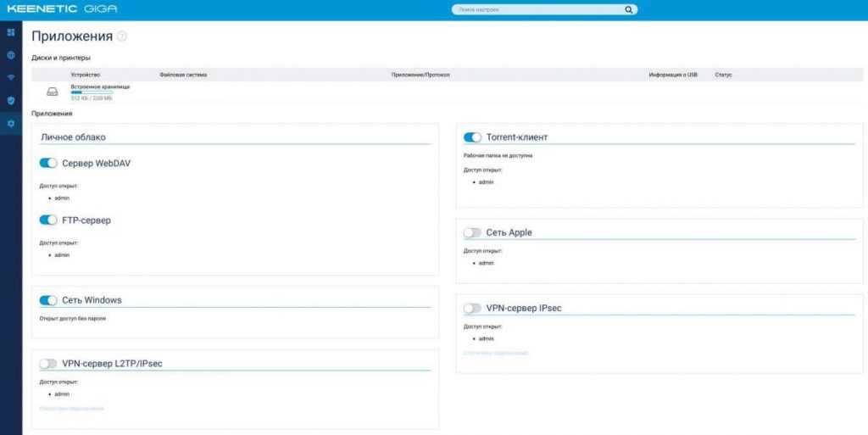Open the Internet globe icon in sidebar
Viewport: 868px width, 435px height.
(11, 55)
